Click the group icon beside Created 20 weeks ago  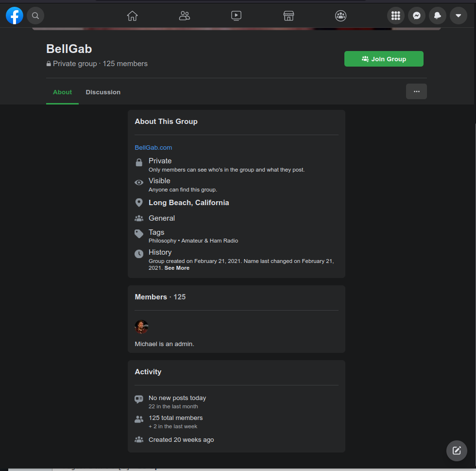pyautogui.click(x=139, y=440)
